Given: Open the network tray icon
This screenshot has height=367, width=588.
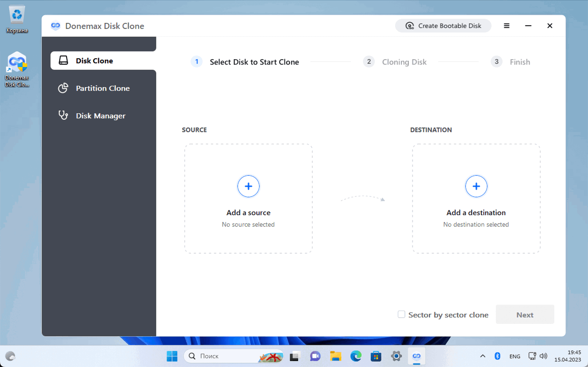Looking at the screenshot, I should [x=532, y=356].
